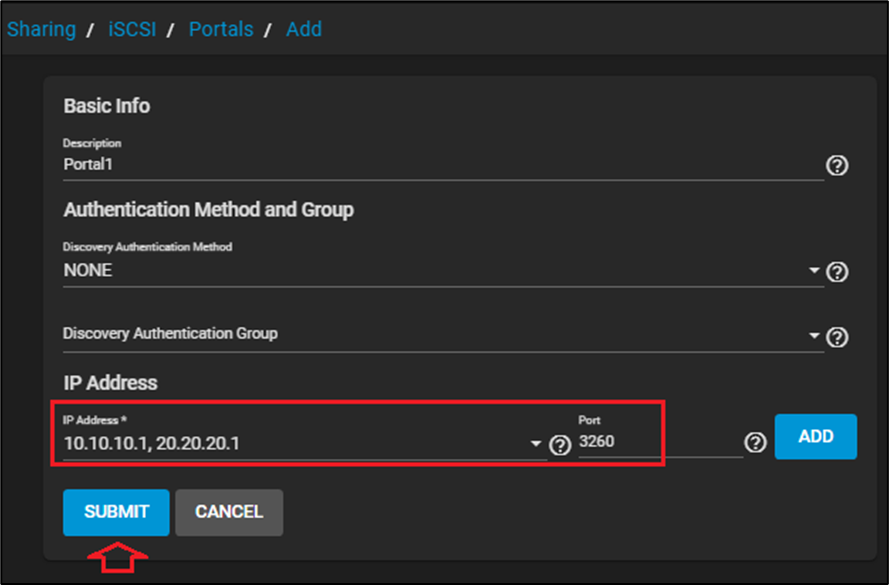The width and height of the screenshot is (889, 585).
Task: Show help for Discovery Authentication Group
Action: click(838, 337)
